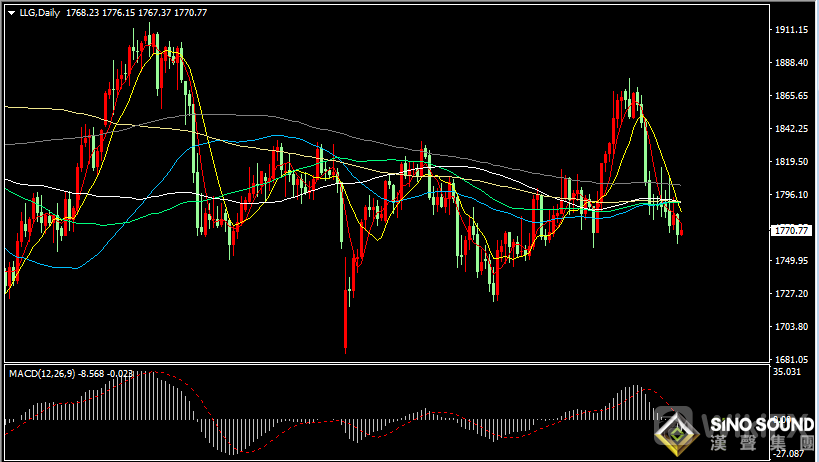Viewport: 819px width, 462px height.
Task: Click the current price tag 1770.77
Action: (792, 230)
